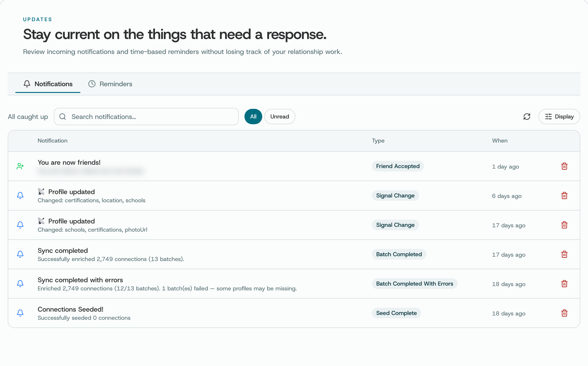The height and width of the screenshot is (366, 588).
Task: Click the friend-added icon in the first row
Action: (x=20, y=166)
